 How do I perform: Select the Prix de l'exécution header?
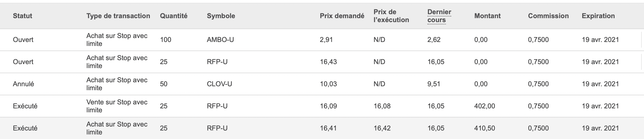[x=391, y=16]
